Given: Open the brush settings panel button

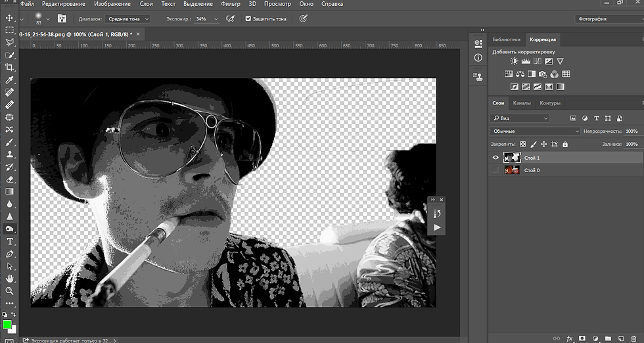Looking at the screenshot, I should tap(62, 18).
